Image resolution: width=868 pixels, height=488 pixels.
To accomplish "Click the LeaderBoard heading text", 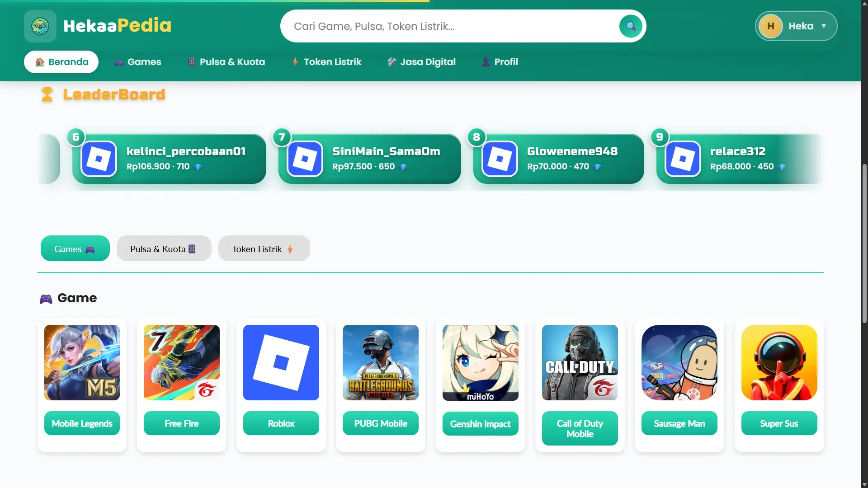I will (114, 94).
